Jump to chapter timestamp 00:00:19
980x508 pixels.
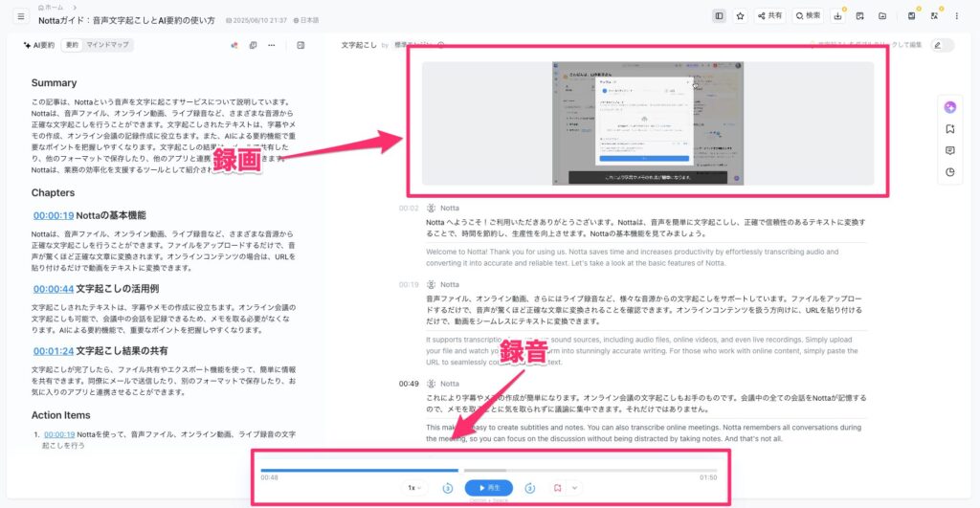(x=54, y=215)
